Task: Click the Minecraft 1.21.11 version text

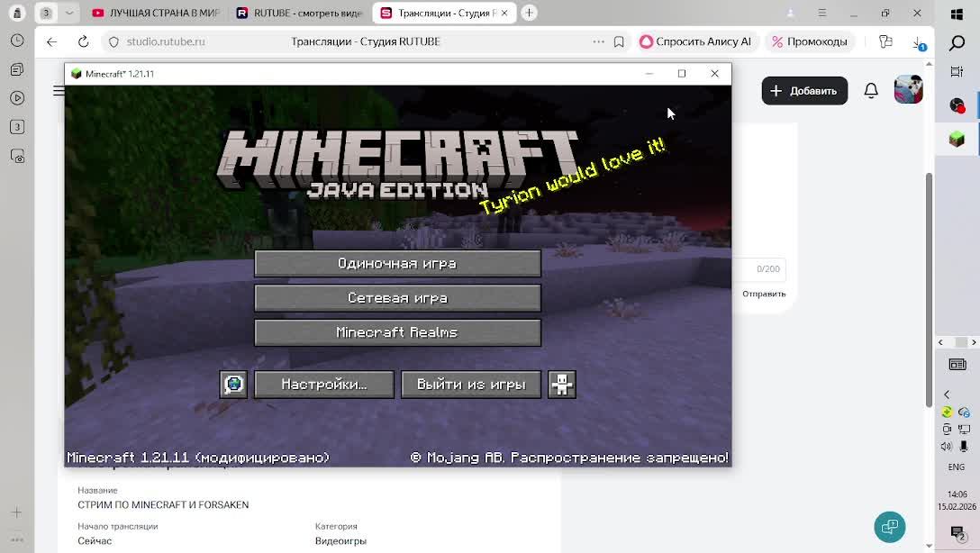Action: tap(198, 458)
